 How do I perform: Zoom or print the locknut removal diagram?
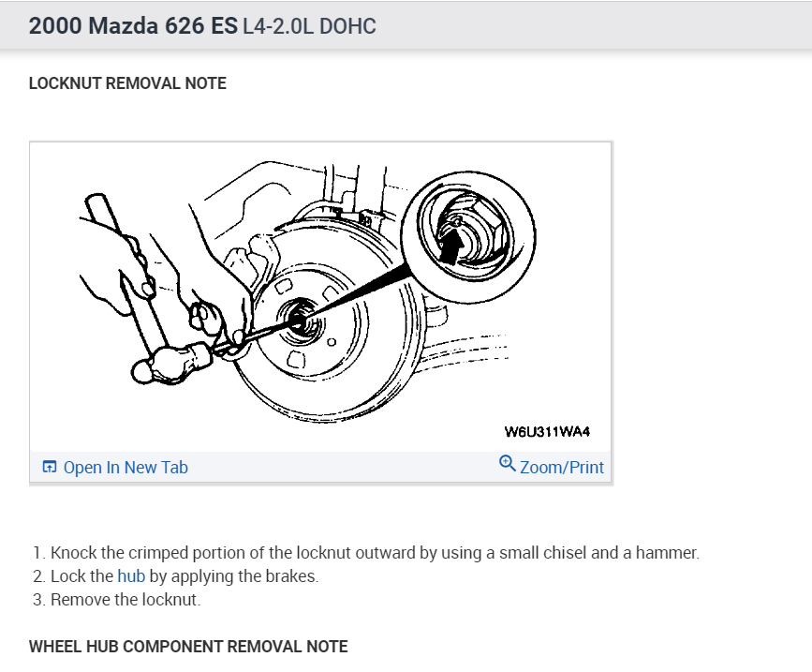[562, 467]
